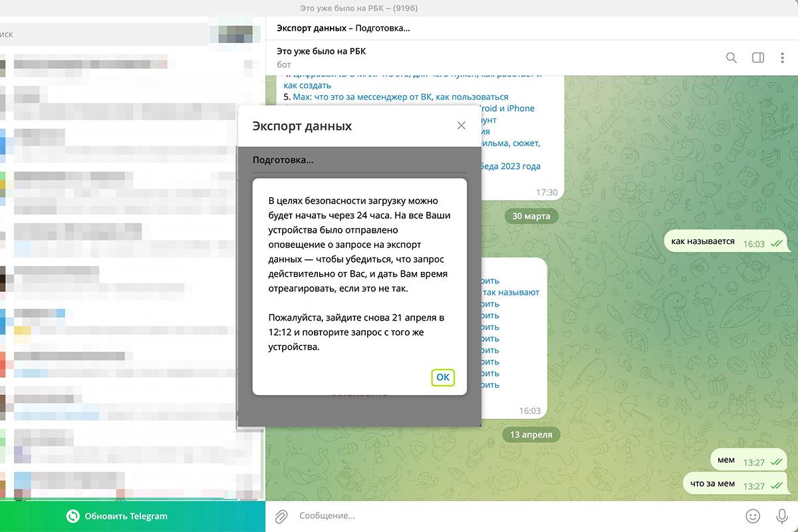This screenshot has height=532, width=798.
Task: Toggle the right sidebar panel icon
Action: click(757, 58)
